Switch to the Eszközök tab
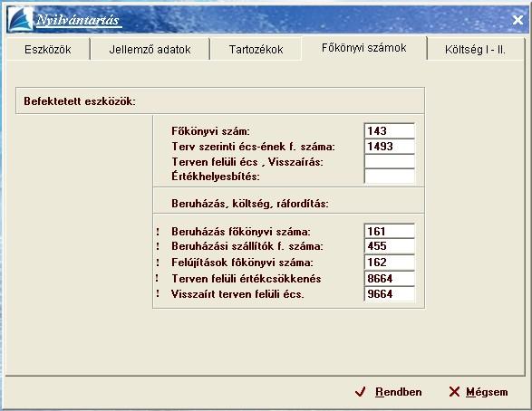This screenshot has width=532, height=411. coord(48,50)
